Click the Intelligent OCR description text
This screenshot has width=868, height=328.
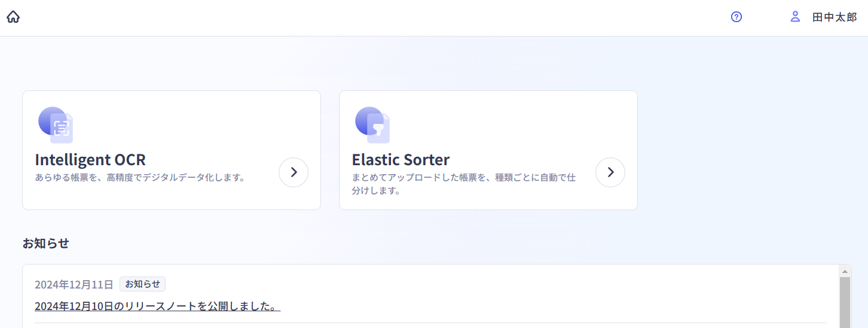coord(140,178)
